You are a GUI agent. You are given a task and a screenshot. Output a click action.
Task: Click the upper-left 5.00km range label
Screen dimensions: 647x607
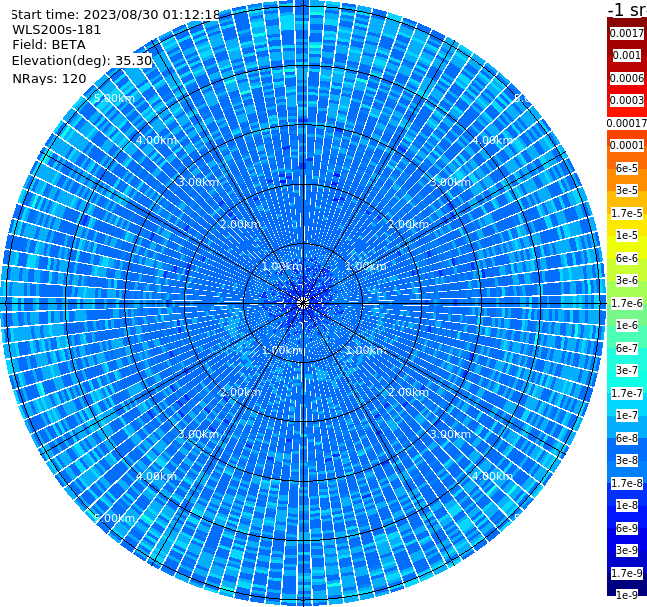tap(114, 99)
